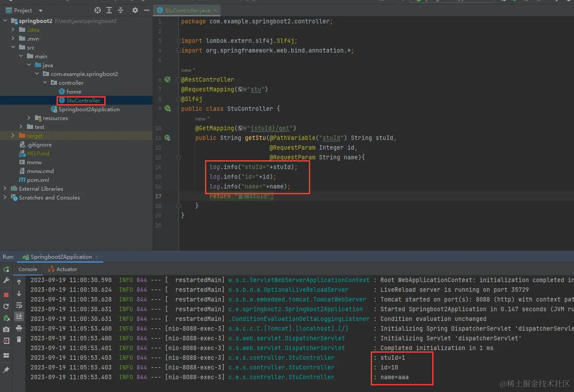Click c.e.s.controller.StuController on stuId=1 log line
Screen dimensions: 574x392
(281, 358)
